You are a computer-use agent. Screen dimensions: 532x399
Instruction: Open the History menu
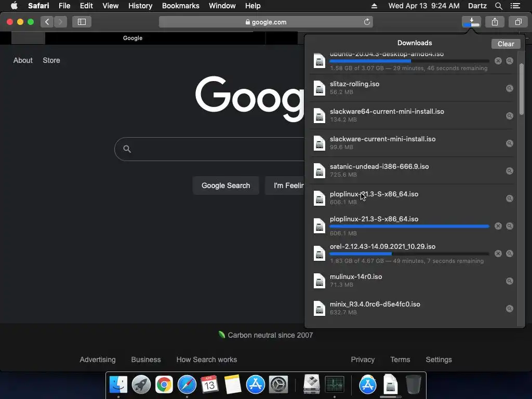click(140, 6)
